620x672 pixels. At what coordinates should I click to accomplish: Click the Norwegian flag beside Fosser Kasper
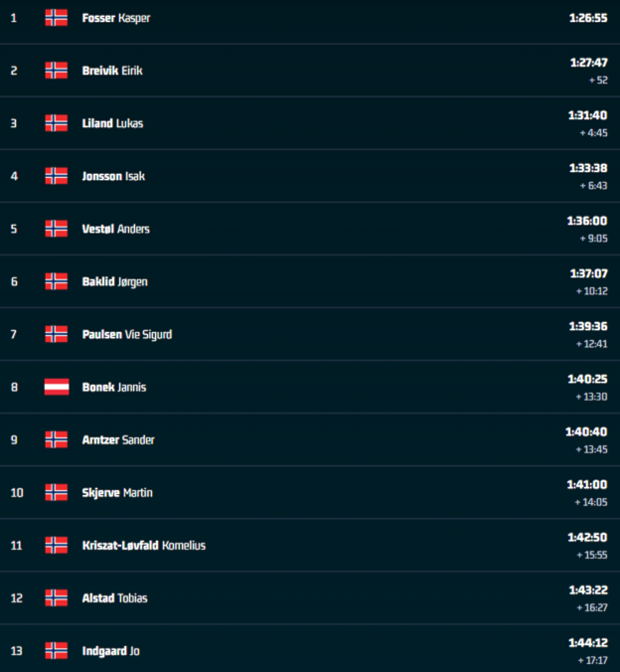tap(56, 18)
